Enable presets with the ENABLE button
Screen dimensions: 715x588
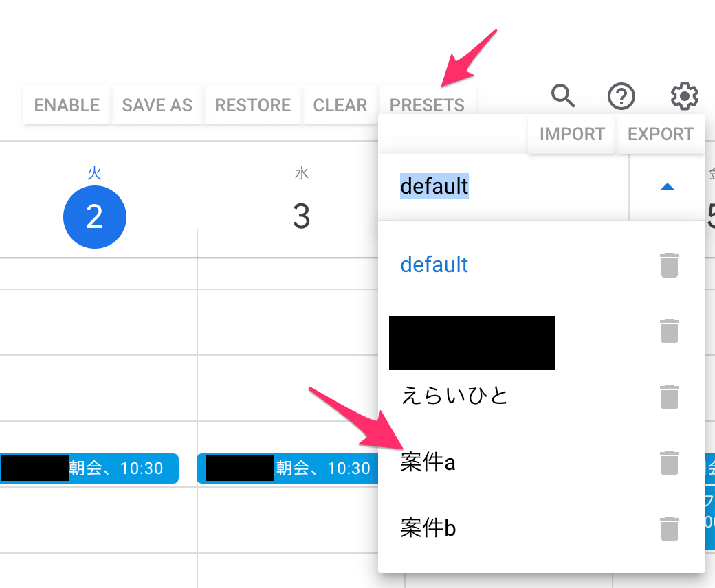tap(67, 104)
